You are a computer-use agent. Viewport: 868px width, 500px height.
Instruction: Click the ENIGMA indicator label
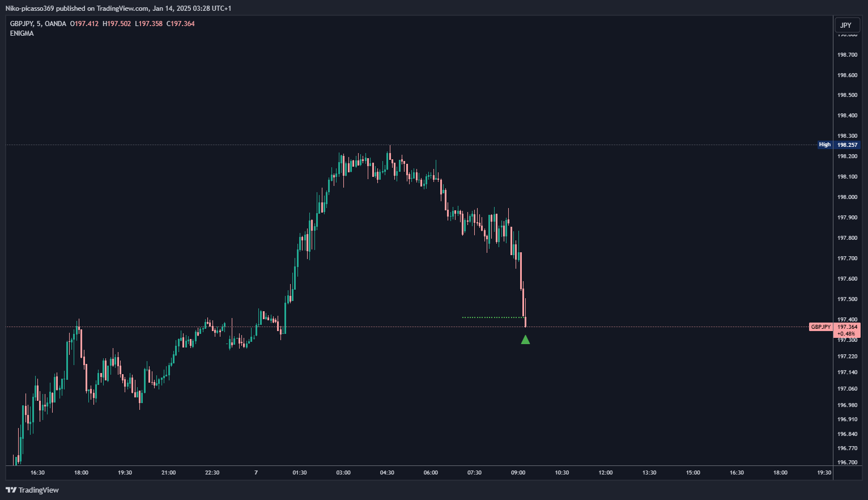[x=22, y=33]
